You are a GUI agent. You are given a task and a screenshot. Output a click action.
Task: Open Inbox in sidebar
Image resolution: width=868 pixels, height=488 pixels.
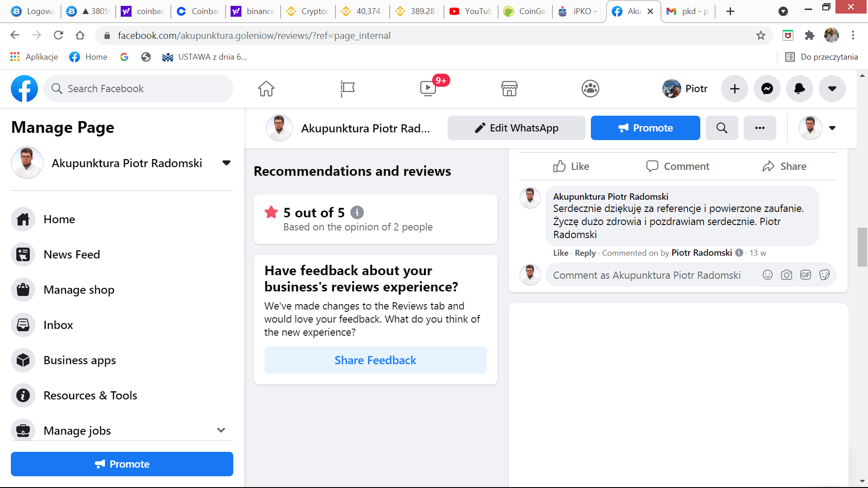(122, 325)
